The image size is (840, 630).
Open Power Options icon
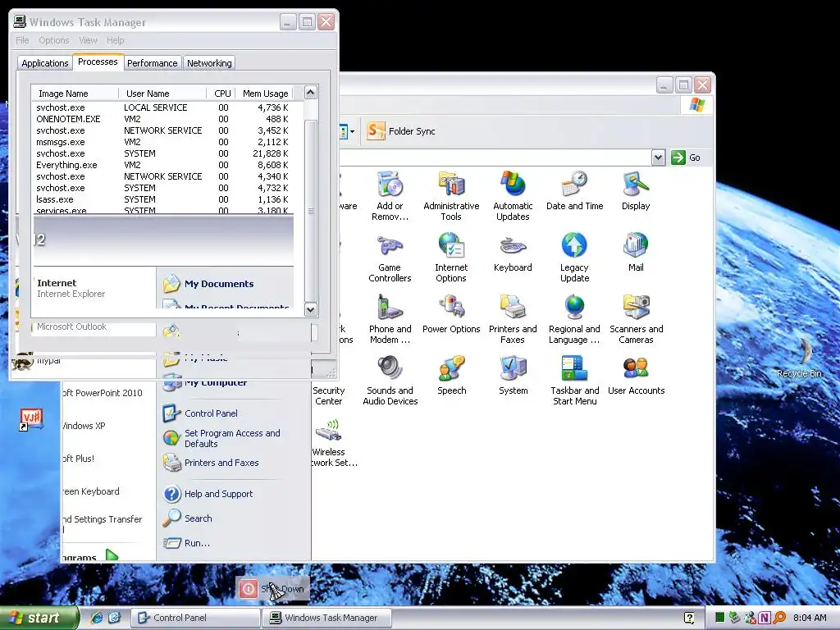click(x=451, y=314)
